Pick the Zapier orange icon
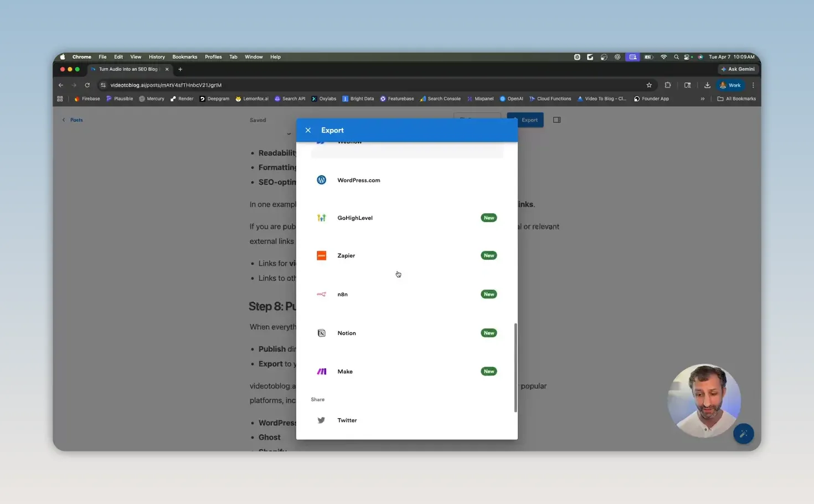 pyautogui.click(x=321, y=255)
